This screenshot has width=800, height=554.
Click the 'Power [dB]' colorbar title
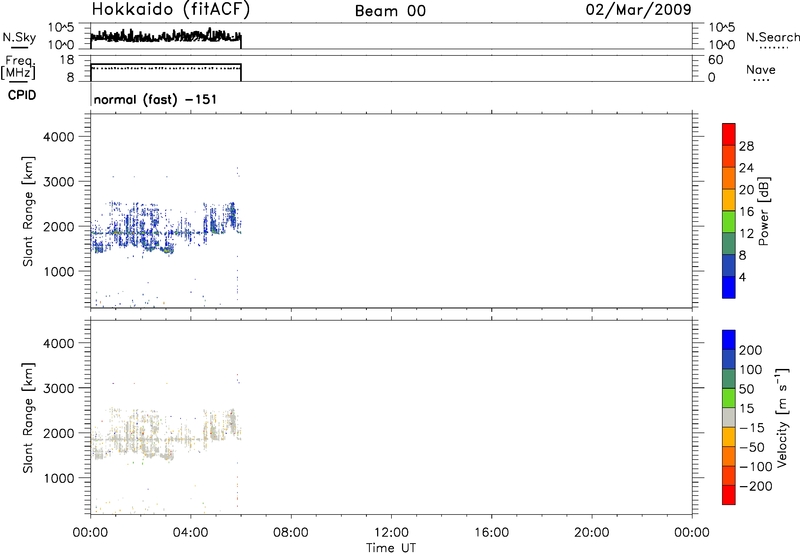763,211
